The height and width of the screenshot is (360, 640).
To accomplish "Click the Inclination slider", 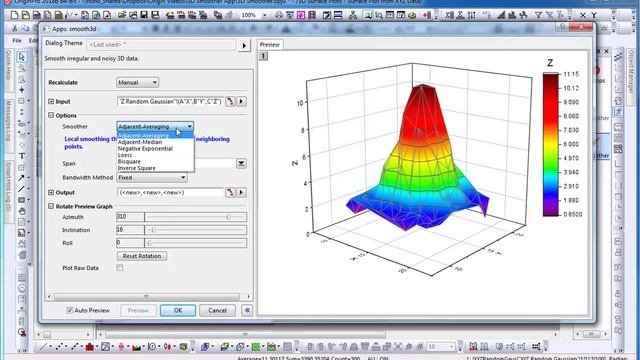I will 196,230.
